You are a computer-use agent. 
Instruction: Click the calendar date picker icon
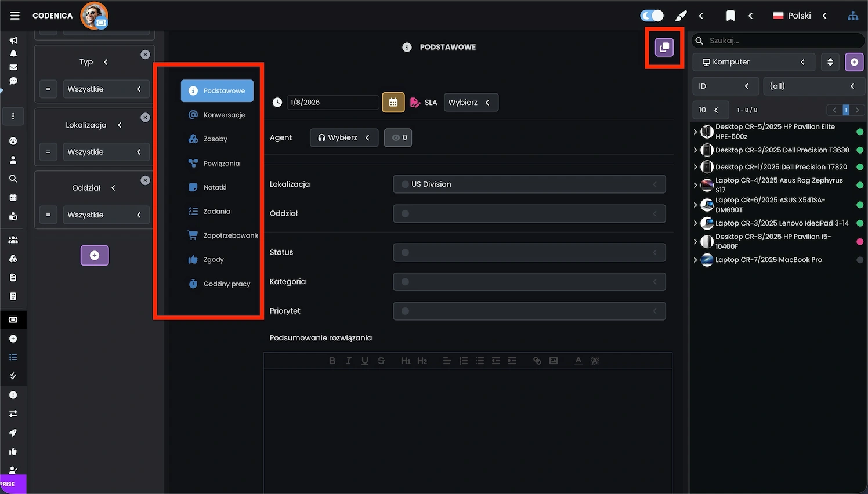click(x=393, y=103)
